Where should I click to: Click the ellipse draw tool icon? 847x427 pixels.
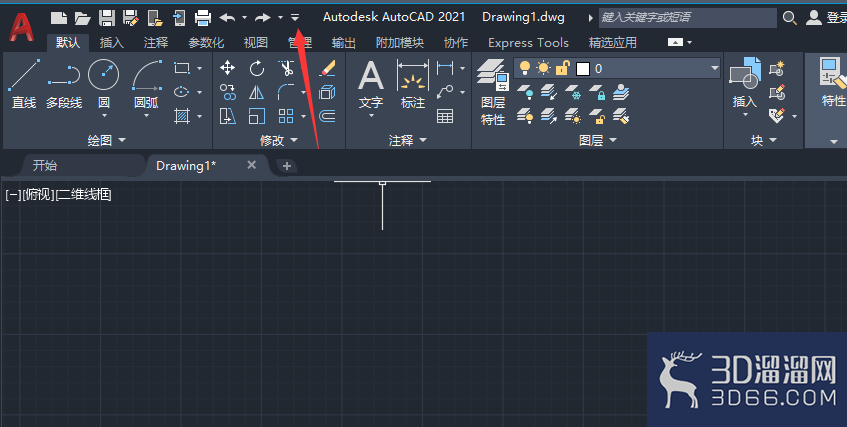(182, 92)
